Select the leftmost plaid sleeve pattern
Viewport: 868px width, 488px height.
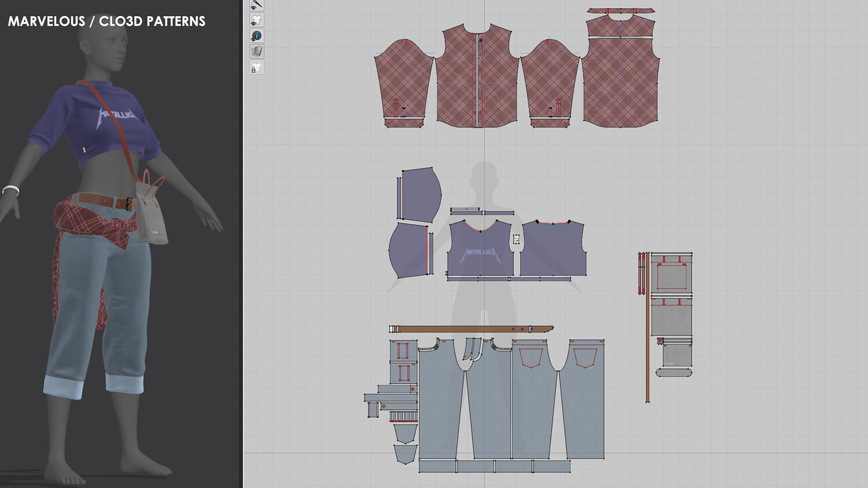[x=404, y=78]
